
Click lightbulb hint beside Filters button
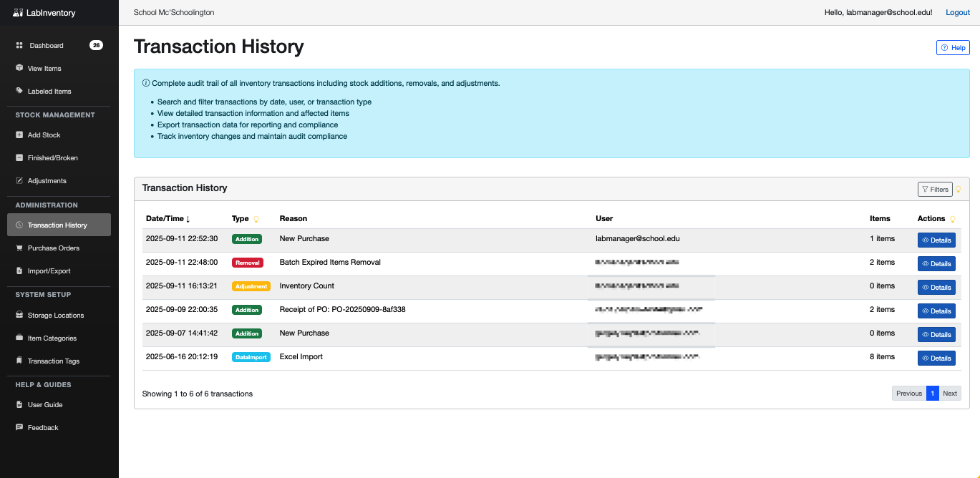[959, 190]
